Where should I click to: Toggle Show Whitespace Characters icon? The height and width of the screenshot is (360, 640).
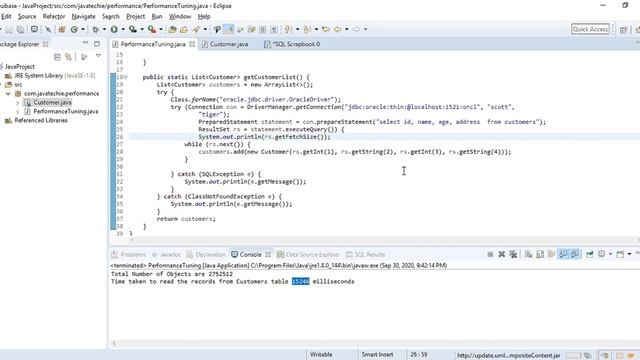(x=274, y=29)
